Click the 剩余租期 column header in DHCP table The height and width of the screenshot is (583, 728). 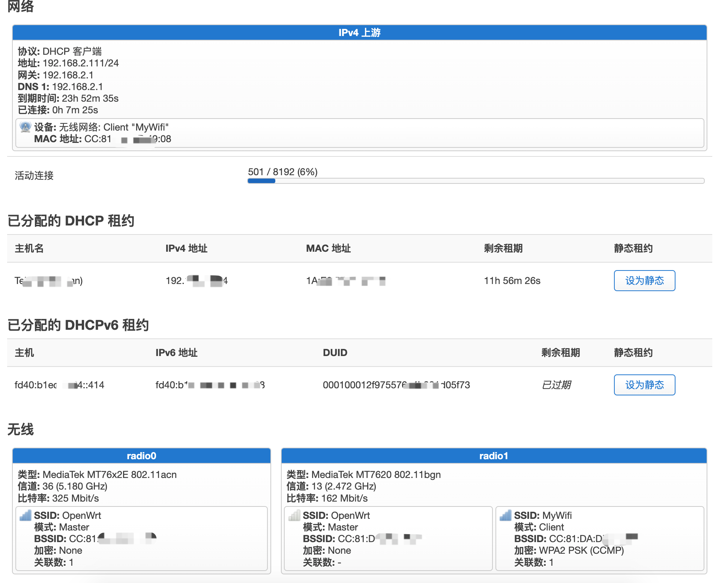tap(503, 248)
